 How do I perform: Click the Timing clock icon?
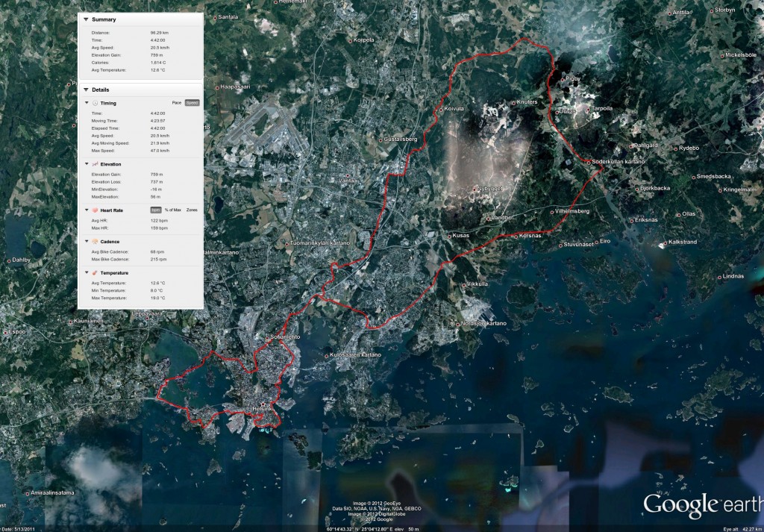pos(95,103)
